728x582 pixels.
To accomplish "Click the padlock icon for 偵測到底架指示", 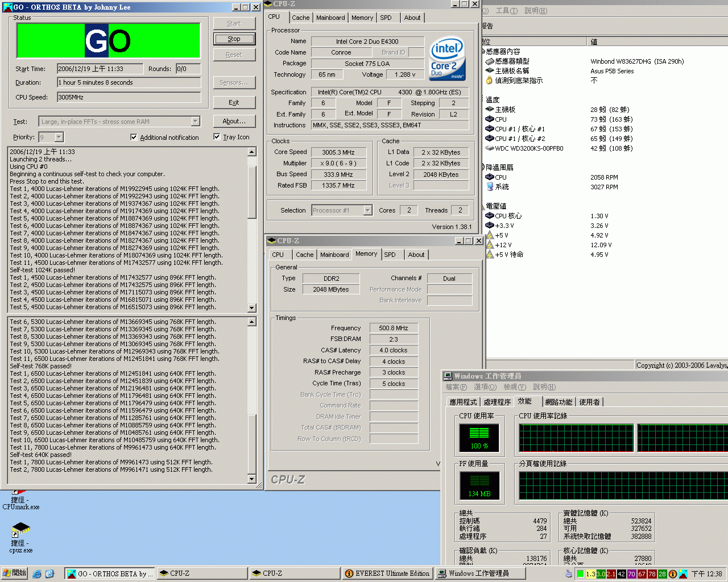I will click(490, 81).
